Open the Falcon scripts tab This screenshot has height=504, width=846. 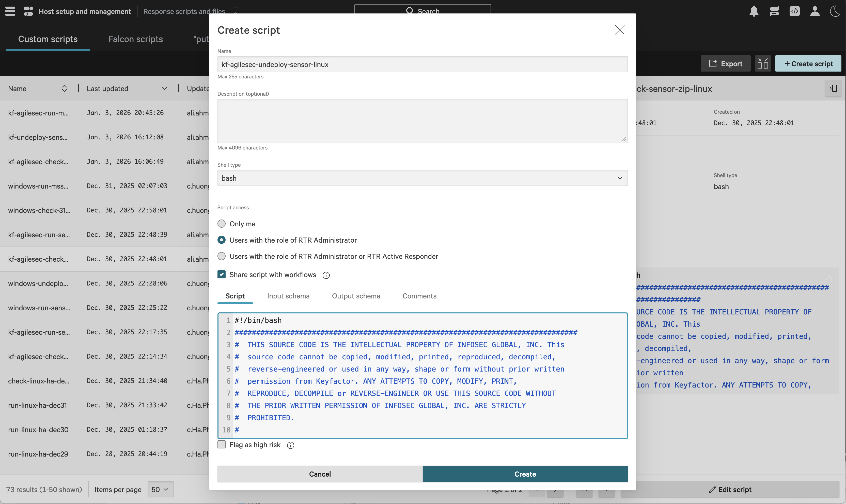click(135, 39)
